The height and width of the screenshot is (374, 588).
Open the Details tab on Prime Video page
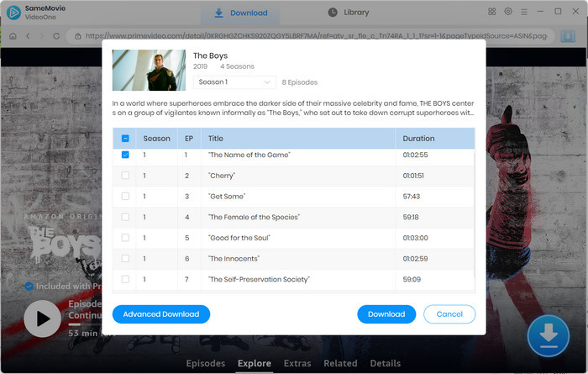click(x=385, y=363)
